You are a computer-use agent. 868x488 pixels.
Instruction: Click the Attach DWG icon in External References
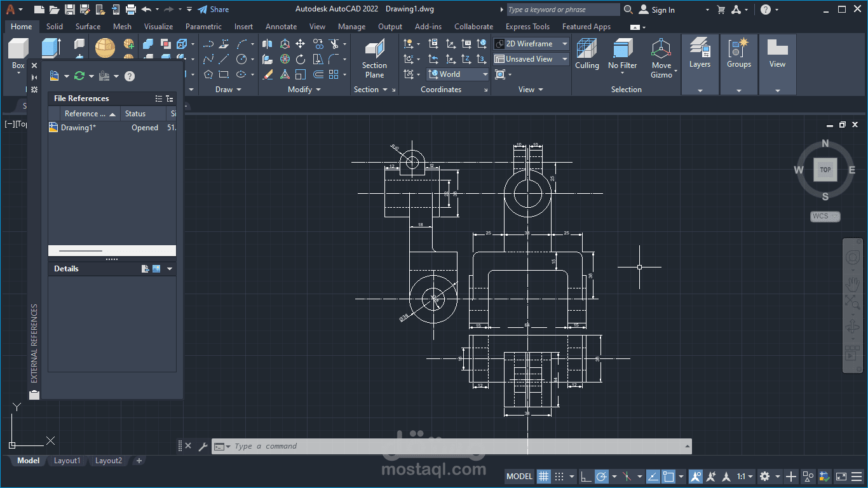[55, 76]
